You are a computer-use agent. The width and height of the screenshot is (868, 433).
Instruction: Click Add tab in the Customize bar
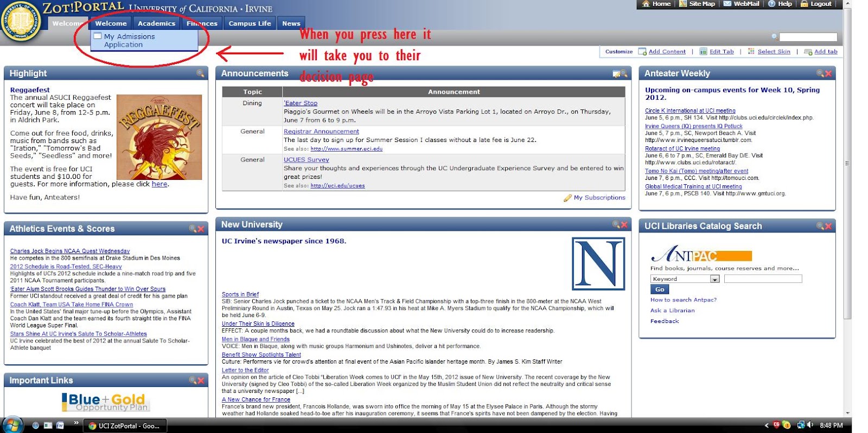click(826, 51)
